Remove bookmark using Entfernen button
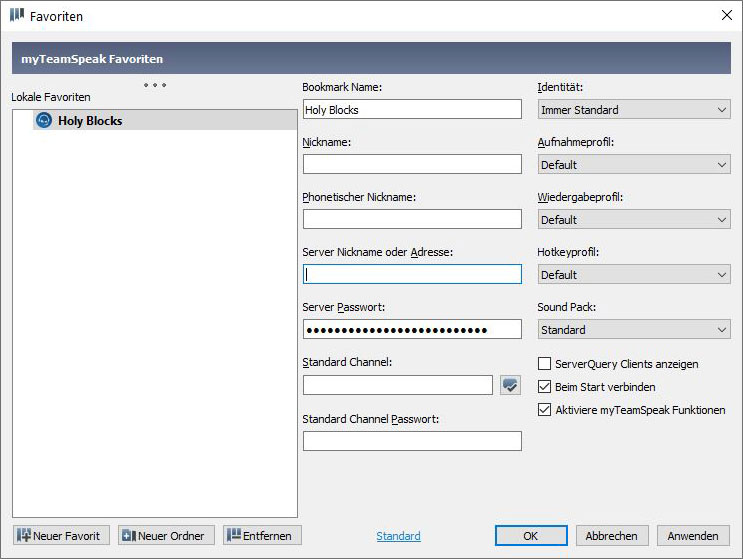743x559 pixels. click(263, 536)
